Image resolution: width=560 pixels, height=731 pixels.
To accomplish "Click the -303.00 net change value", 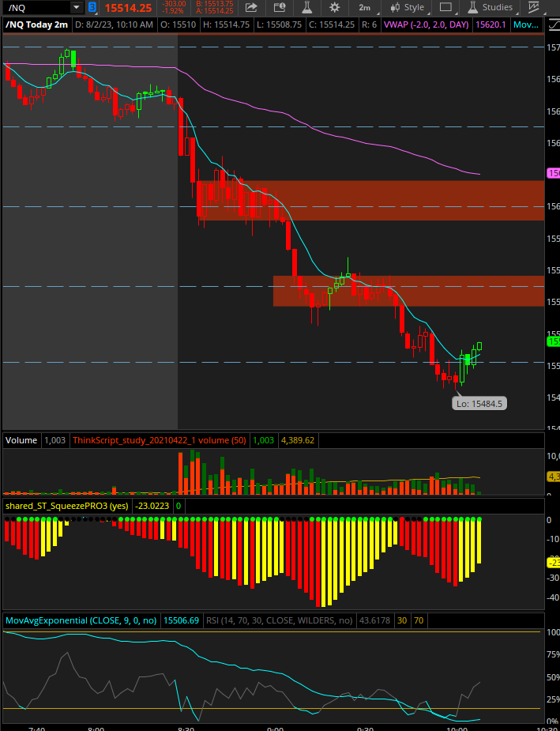I will click(173, 4).
